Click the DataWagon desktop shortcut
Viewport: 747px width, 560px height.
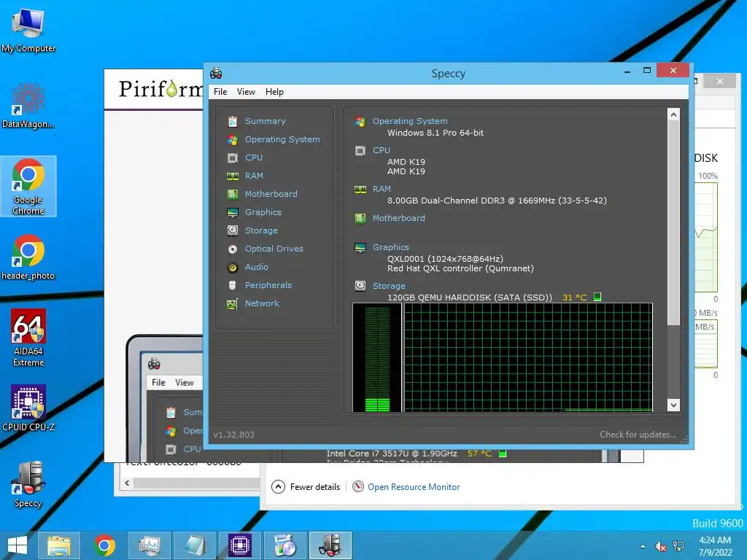point(28,106)
